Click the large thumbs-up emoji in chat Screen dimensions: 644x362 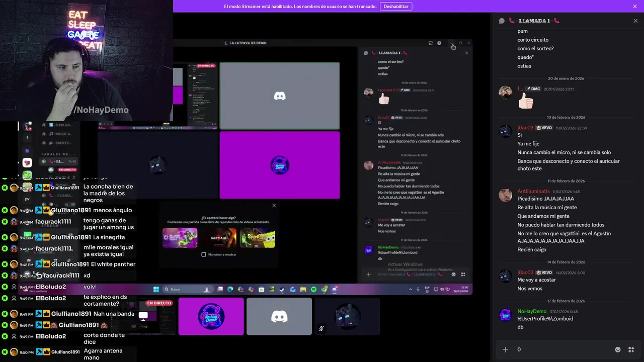tap(525, 101)
